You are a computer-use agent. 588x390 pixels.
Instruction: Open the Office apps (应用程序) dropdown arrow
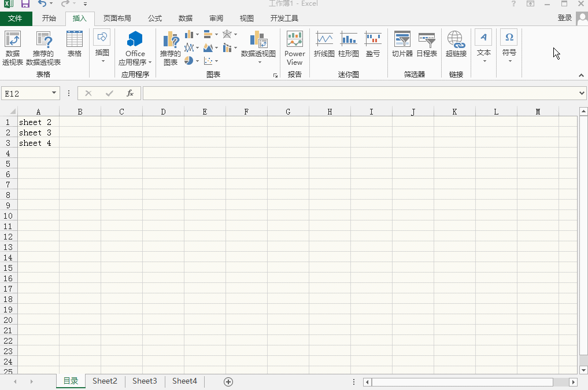(150, 62)
